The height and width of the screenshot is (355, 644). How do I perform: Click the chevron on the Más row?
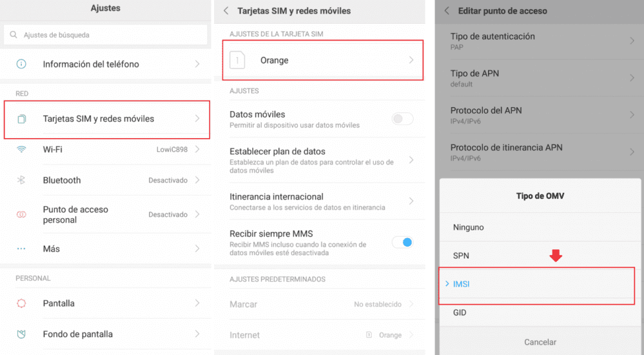click(197, 249)
